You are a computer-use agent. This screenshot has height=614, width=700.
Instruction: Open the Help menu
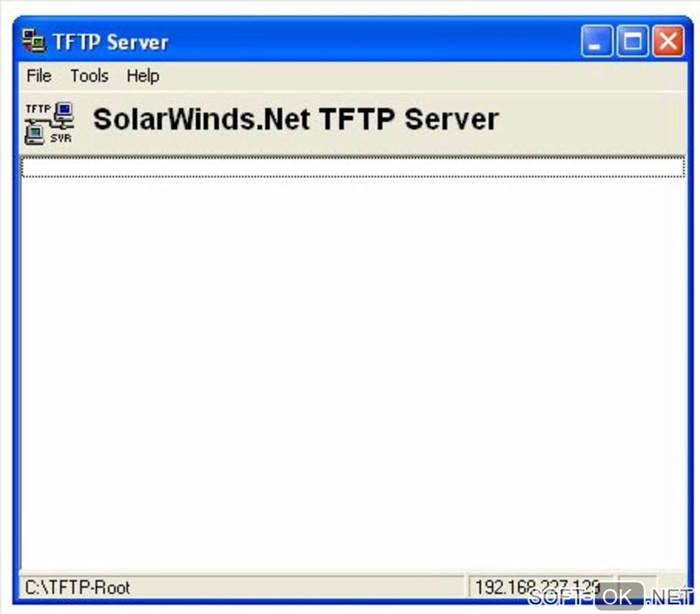[143, 76]
